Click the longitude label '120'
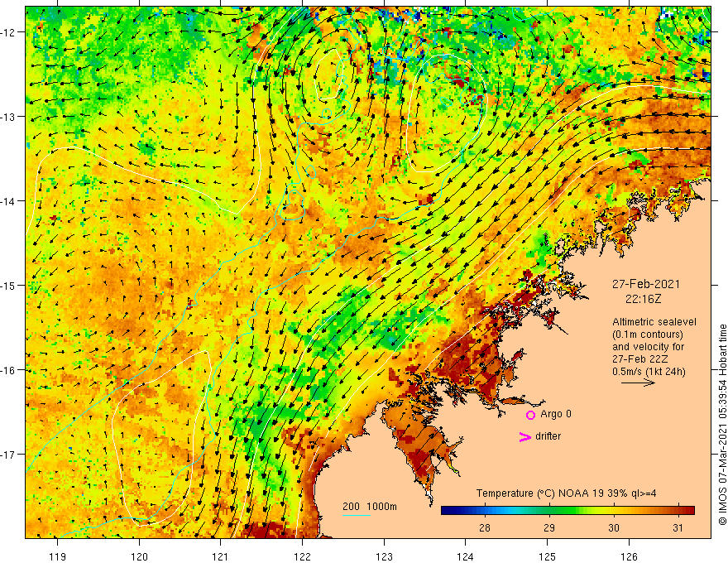This screenshot has width=728, height=563. point(139,556)
